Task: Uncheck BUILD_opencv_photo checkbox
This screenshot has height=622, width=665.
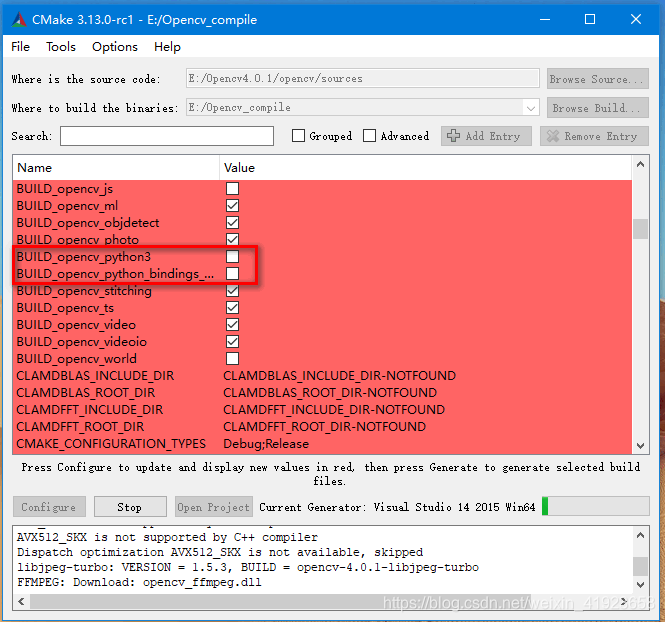Action: click(232, 239)
